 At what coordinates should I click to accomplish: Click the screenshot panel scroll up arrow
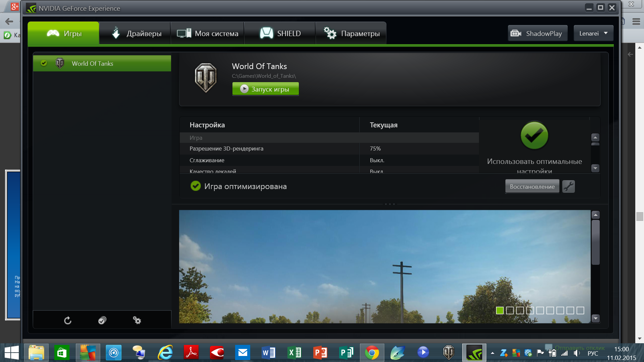(x=596, y=215)
